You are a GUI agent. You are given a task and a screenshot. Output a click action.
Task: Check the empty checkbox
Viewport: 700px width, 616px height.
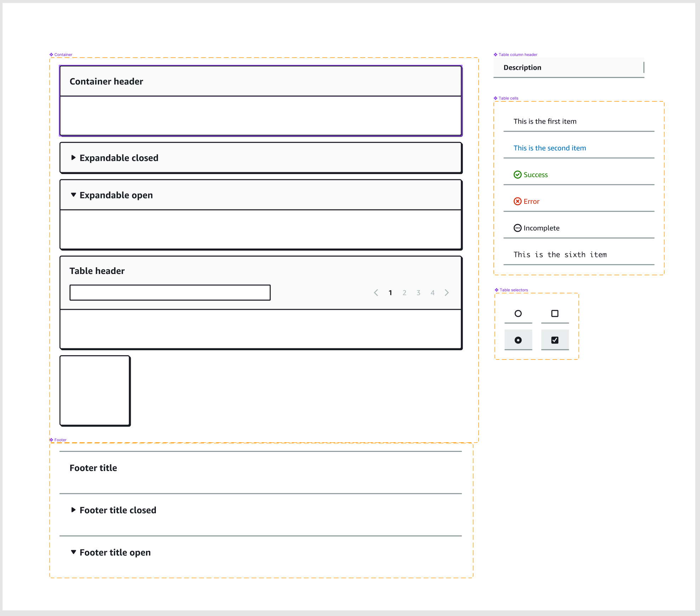pyautogui.click(x=555, y=314)
